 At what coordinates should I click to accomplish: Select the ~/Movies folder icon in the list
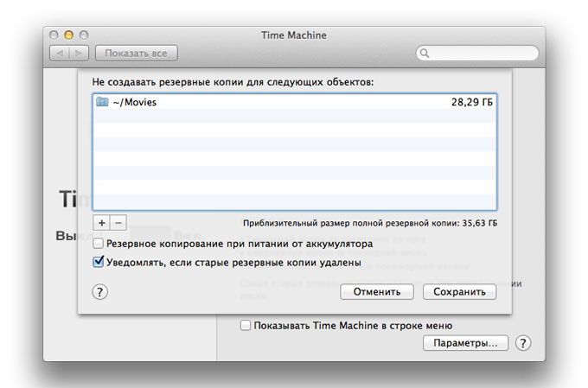click(102, 102)
